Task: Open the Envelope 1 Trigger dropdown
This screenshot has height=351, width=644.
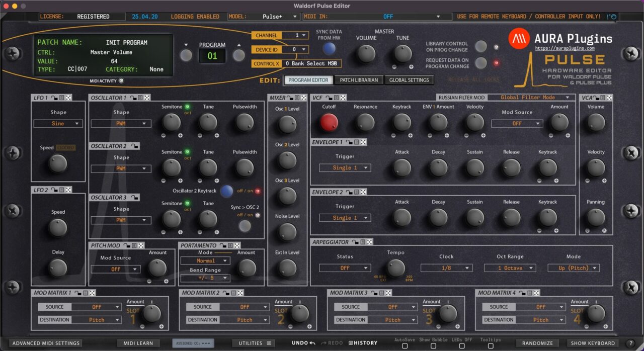Action: (345, 168)
